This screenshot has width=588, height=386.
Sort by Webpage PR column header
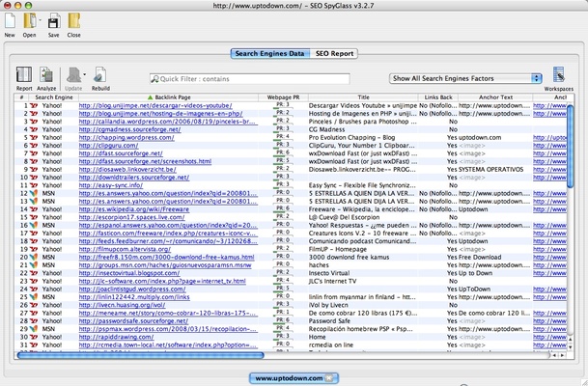(x=283, y=97)
